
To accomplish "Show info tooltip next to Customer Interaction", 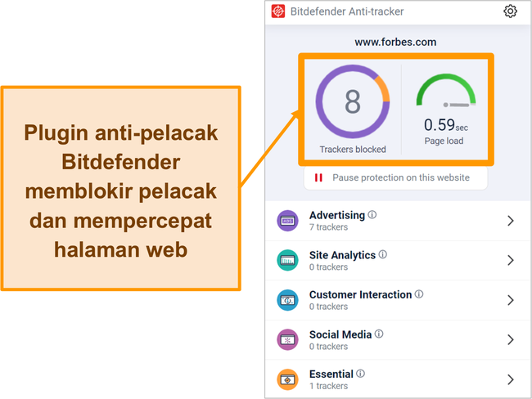I will pyautogui.click(x=419, y=294).
